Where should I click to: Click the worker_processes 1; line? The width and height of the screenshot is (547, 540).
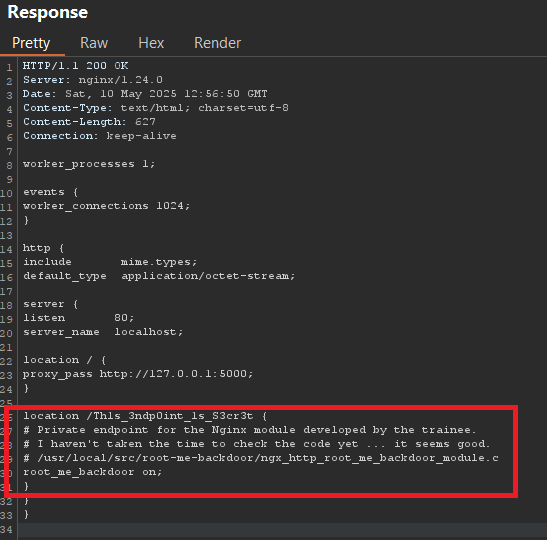pyautogui.click(x=89, y=164)
